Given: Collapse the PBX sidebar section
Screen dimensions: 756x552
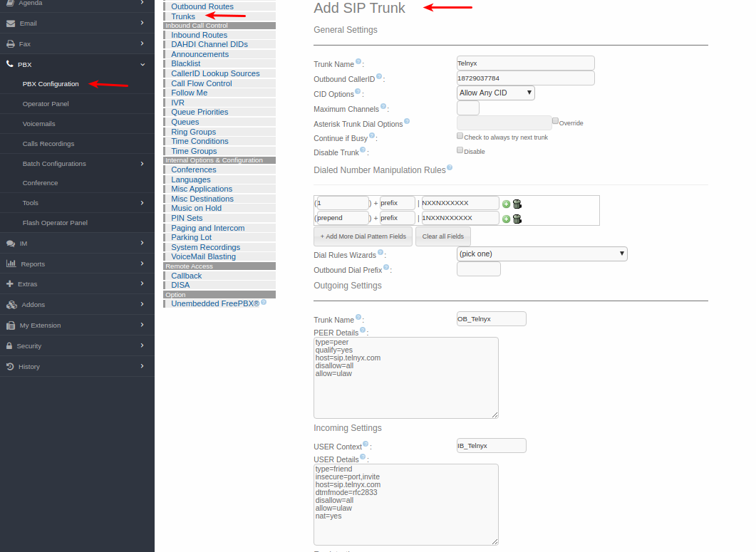Looking at the screenshot, I should tap(143, 65).
